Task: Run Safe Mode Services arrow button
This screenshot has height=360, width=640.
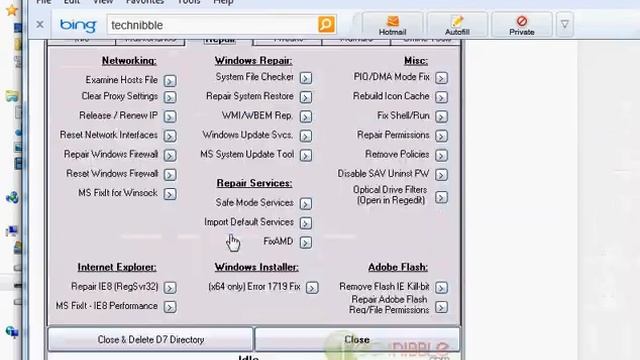Action: (x=306, y=203)
